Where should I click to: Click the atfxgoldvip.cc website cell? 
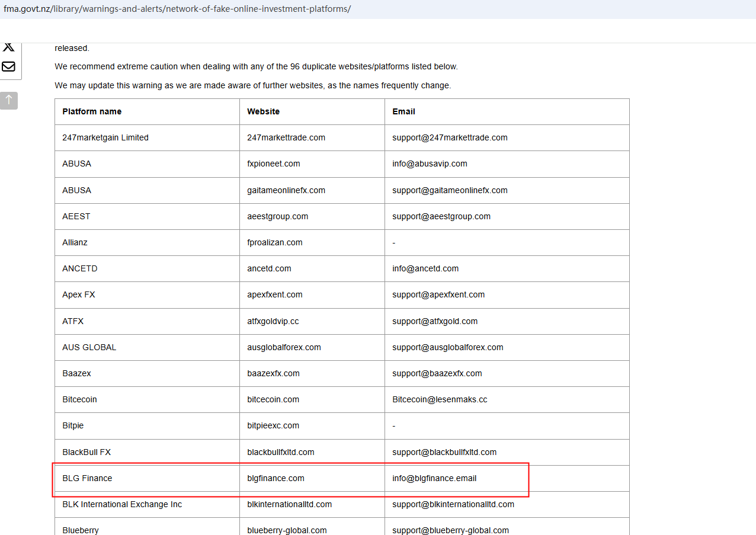pyautogui.click(x=273, y=321)
